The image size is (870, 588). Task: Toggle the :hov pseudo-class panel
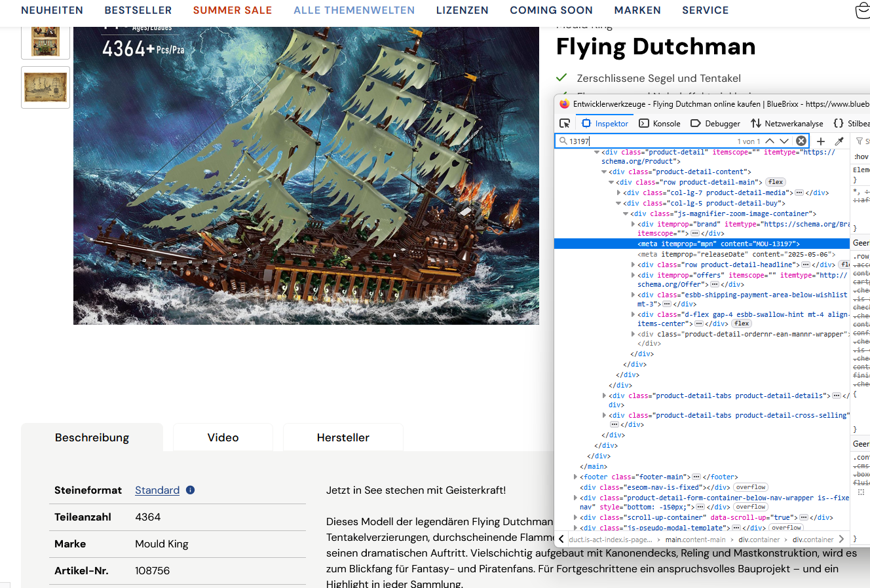[x=861, y=156]
